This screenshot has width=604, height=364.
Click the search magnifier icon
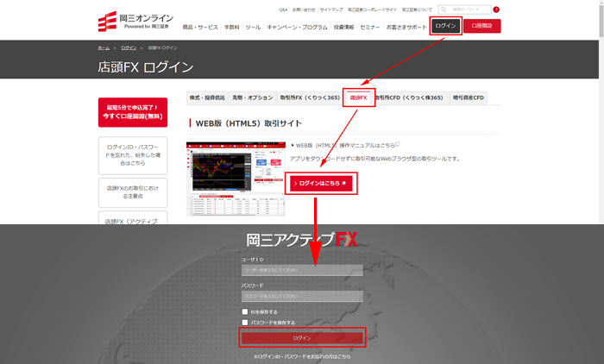pyautogui.click(x=444, y=9)
